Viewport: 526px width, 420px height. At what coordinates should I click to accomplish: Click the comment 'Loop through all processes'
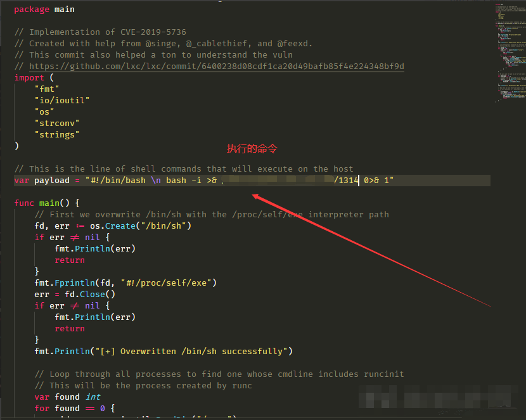click(219, 374)
